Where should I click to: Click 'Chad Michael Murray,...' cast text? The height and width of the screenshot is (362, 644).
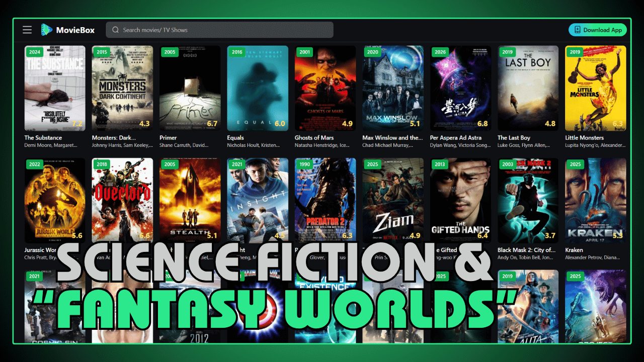click(388, 145)
